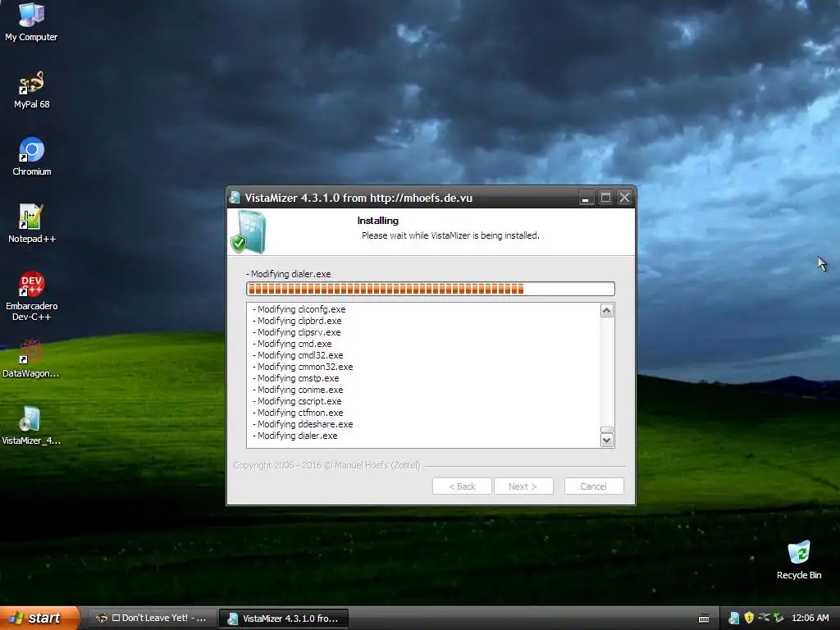The height and width of the screenshot is (630, 840).
Task: Select log line 'Modifying ddeshare.exe'
Action: coord(303,424)
